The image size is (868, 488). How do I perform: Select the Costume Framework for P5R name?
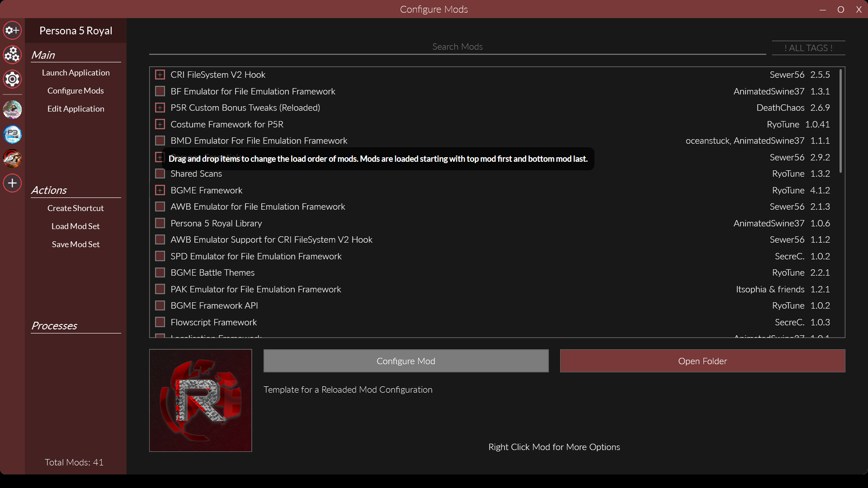point(227,124)
